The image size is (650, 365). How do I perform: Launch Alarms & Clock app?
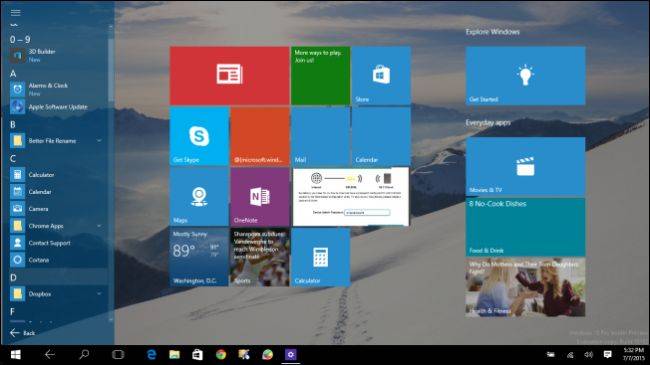pos(58,89)
